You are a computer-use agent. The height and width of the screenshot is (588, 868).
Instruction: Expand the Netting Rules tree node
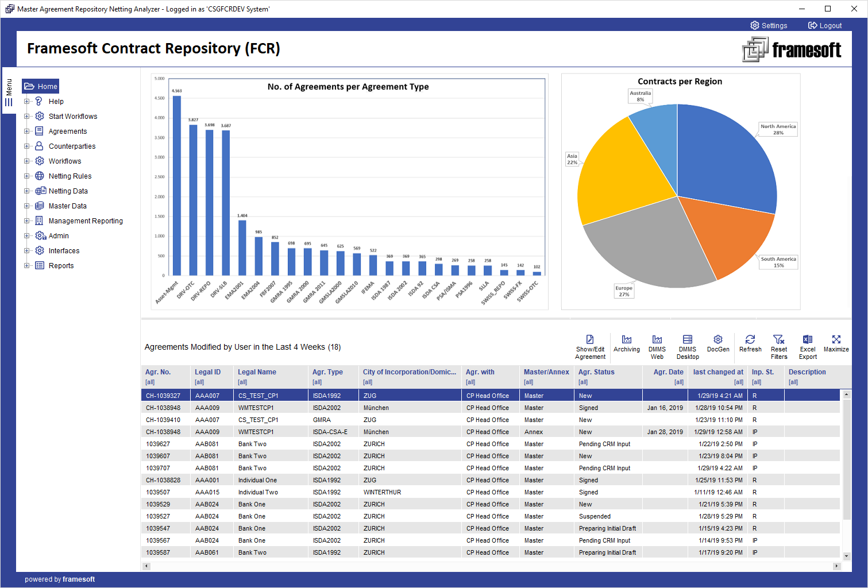tap(26, 176)
